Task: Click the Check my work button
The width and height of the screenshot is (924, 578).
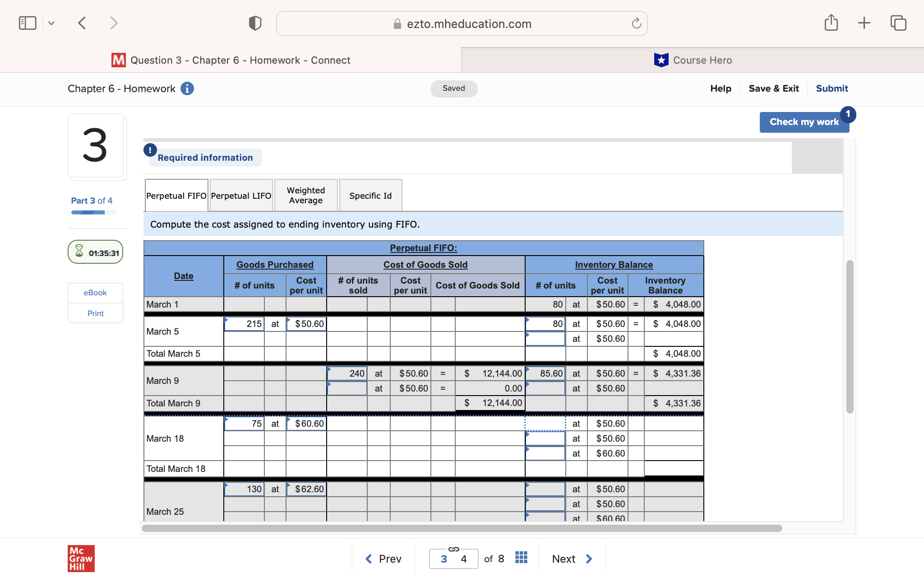Action: point(804,122)
